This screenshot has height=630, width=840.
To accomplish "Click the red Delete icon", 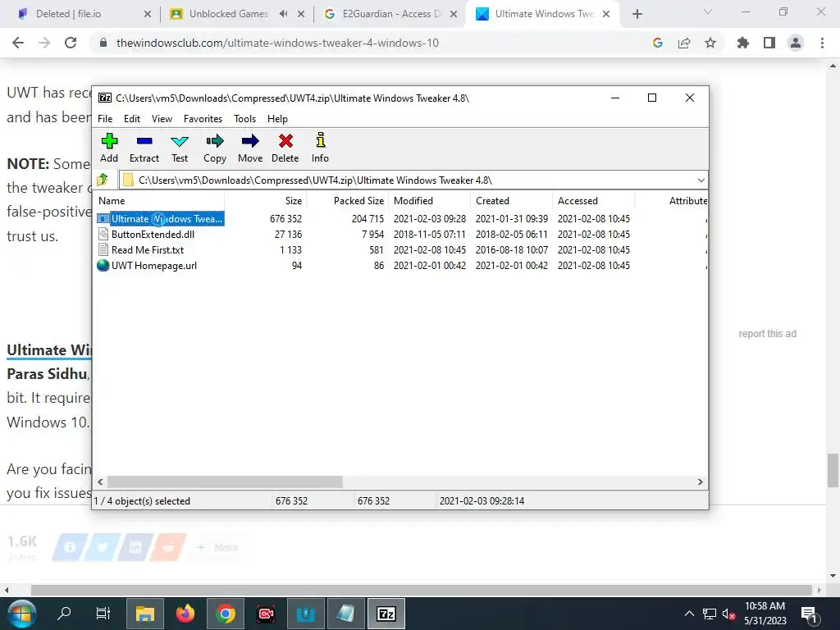I will 285,148.
